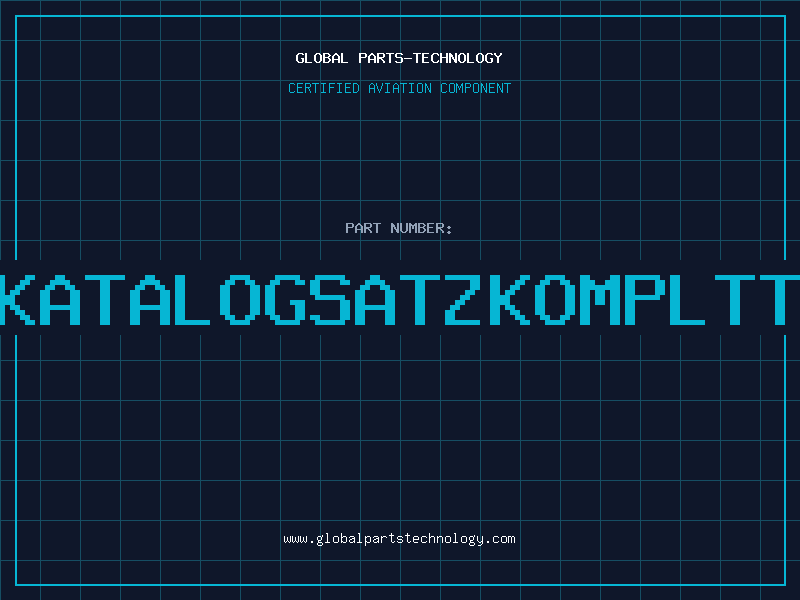Click the large KATALOGSATZKOMPLTT part number
800x600 pixels.
[x=400, y=300]
